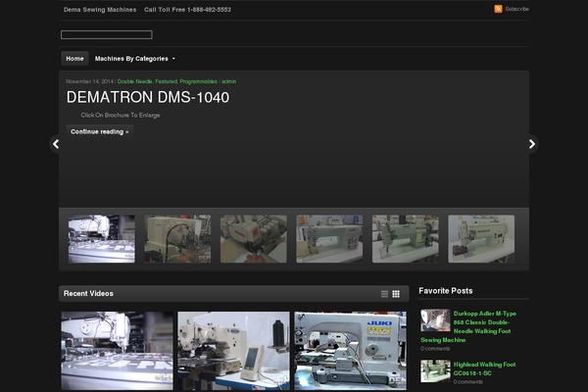
Task: Select first slider thumbnail of embroidery machine
Action: [102, 239]
